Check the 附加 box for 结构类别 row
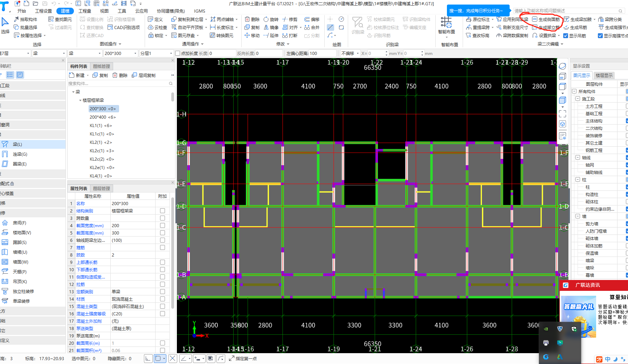The width and height of the screenshot is (628, 364). (163, 211)
